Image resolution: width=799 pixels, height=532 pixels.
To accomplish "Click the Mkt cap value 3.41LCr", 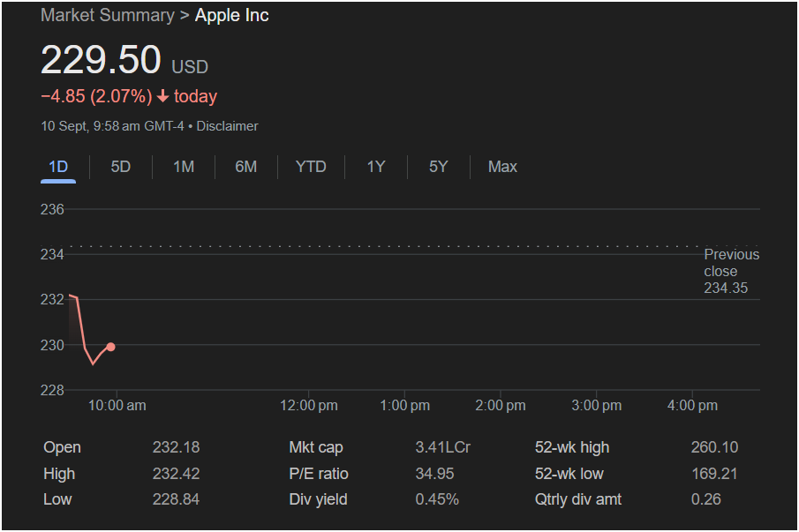I will (x=443, y=447).
